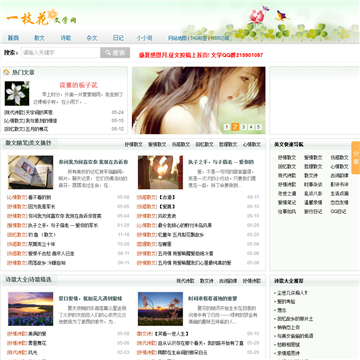Viewport: 360px width, 360px height.
Task: Click the house icon beside 热门文章
Action: (6, 72)
